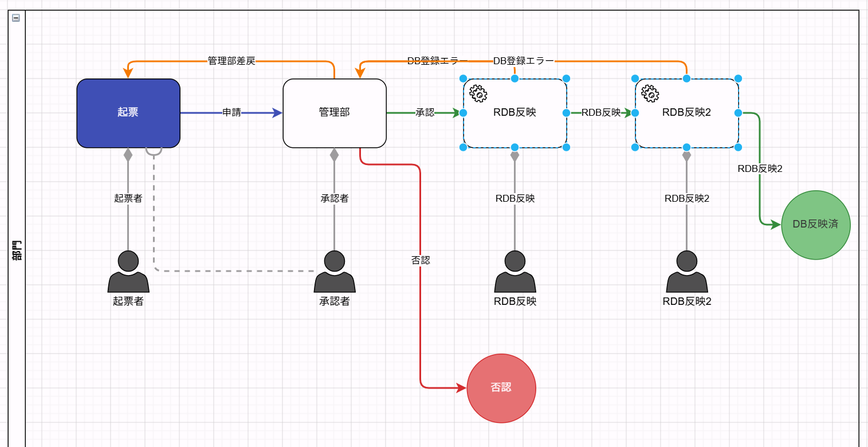Click the RDB反映2 label on the gray connector
Viewport: 868px width, 447px height.
(687, 199)
